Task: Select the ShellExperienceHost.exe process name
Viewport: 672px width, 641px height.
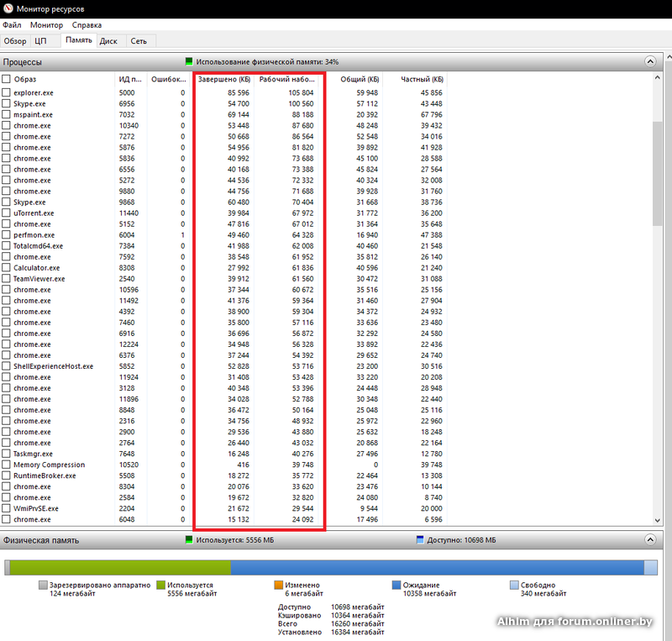Action: tap(53, 366)
